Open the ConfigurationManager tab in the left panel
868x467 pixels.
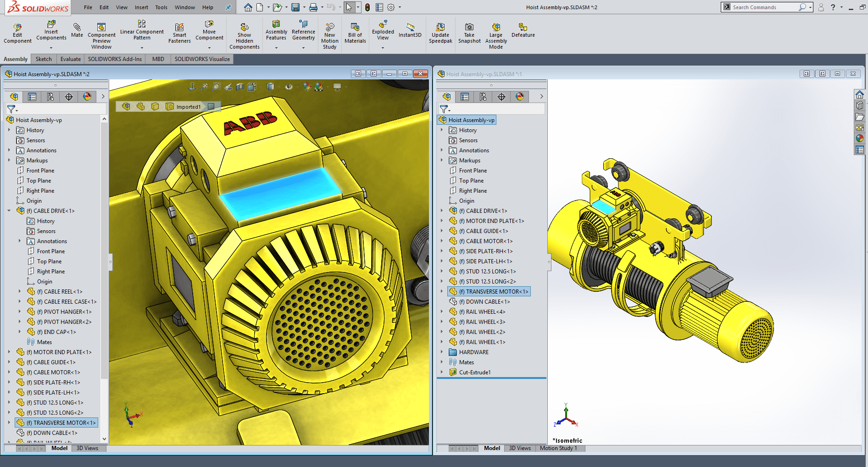[x=50, y=97]
